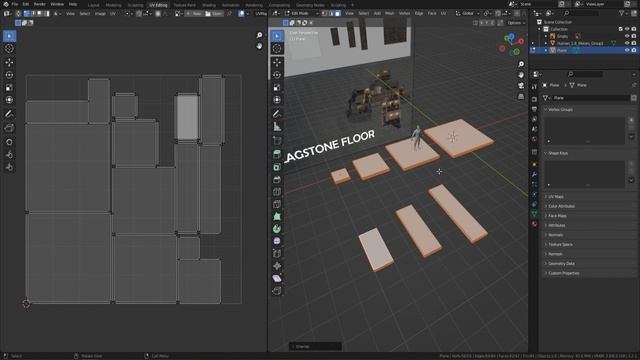The width and height of the screenshot is (640, 360).
Task: Collapse the Shape Keys panel
Action: click(589, 153)
